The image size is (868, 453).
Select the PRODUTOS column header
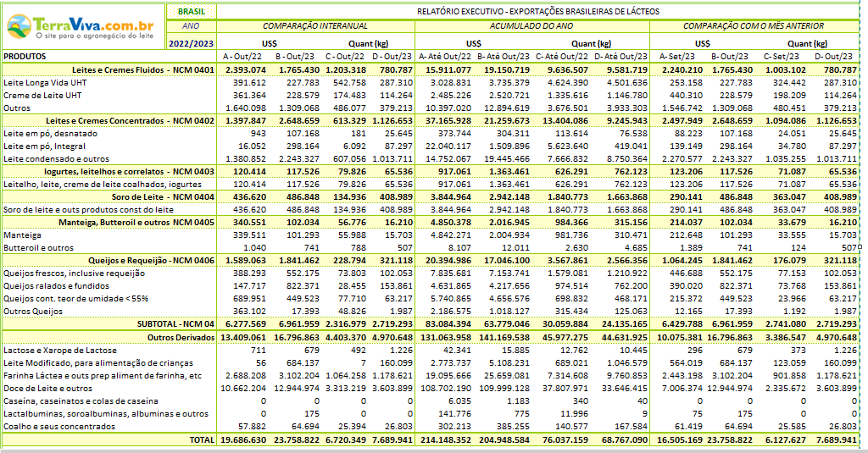(25, 56)
